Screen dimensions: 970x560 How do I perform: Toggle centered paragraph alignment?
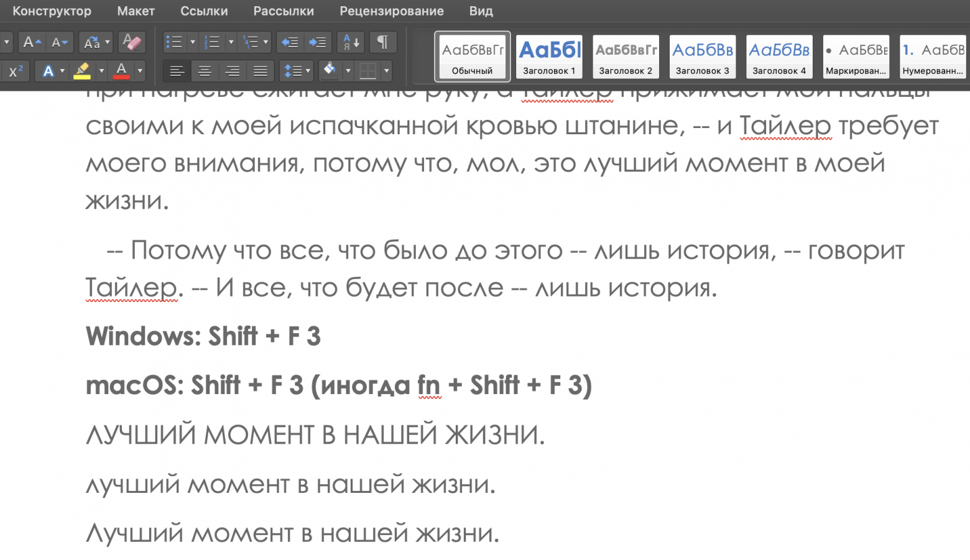point(205,71)
